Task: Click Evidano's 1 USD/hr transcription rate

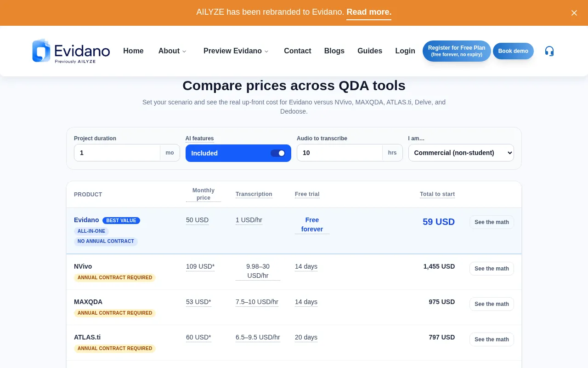Action: coord(249,220)
